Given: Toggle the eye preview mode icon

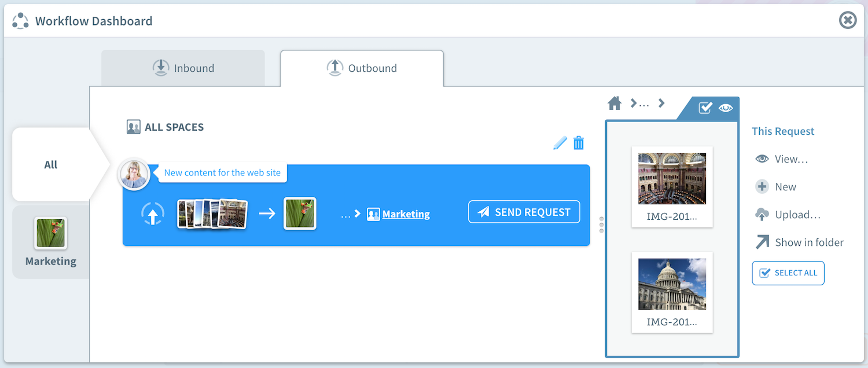Looking at the screenshot, I should click(x=726, y=108).
